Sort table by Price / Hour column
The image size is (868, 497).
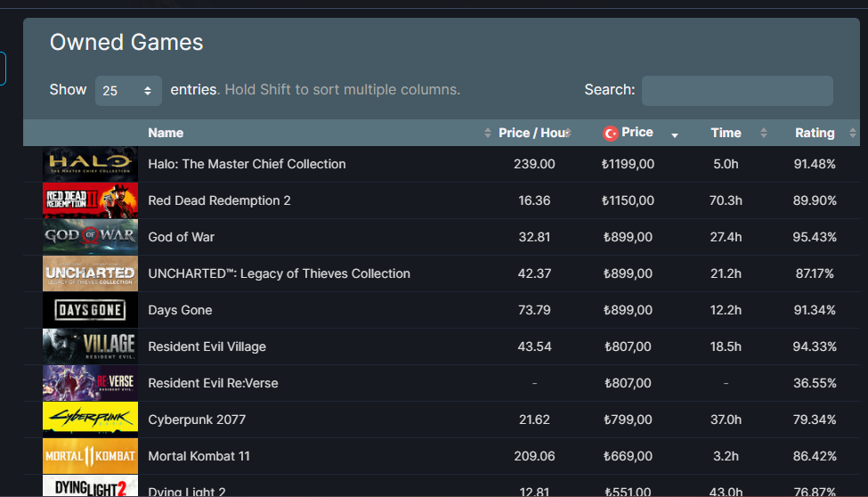533,133
